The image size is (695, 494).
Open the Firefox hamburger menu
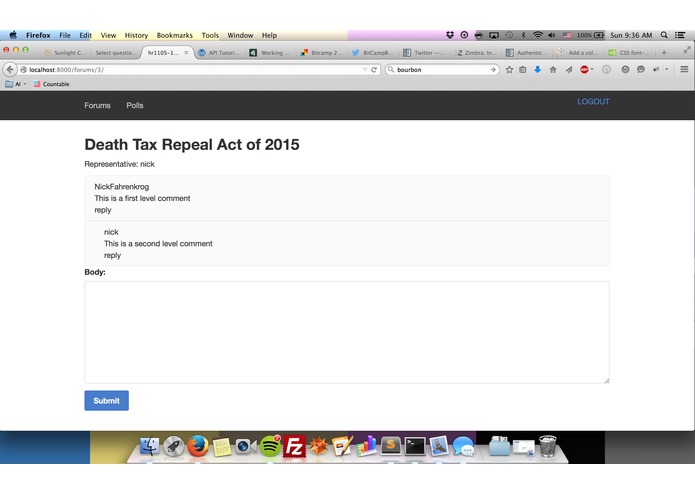684,70
